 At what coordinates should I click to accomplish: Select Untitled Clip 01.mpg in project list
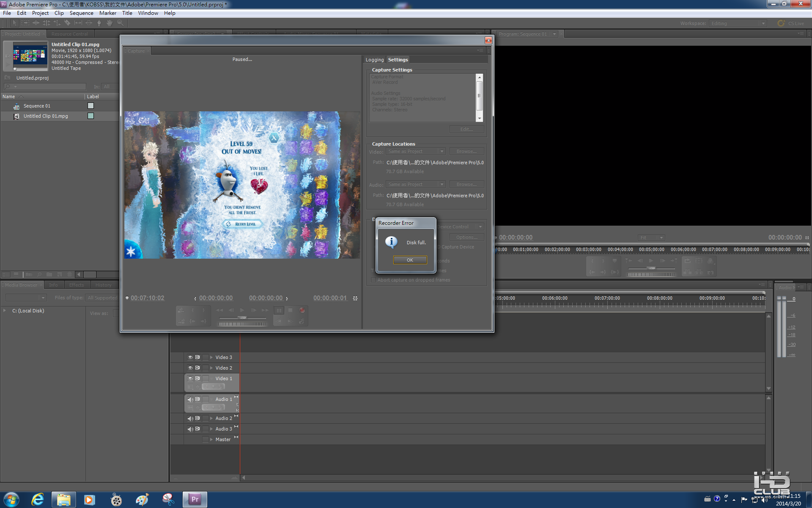coord(46,116)
